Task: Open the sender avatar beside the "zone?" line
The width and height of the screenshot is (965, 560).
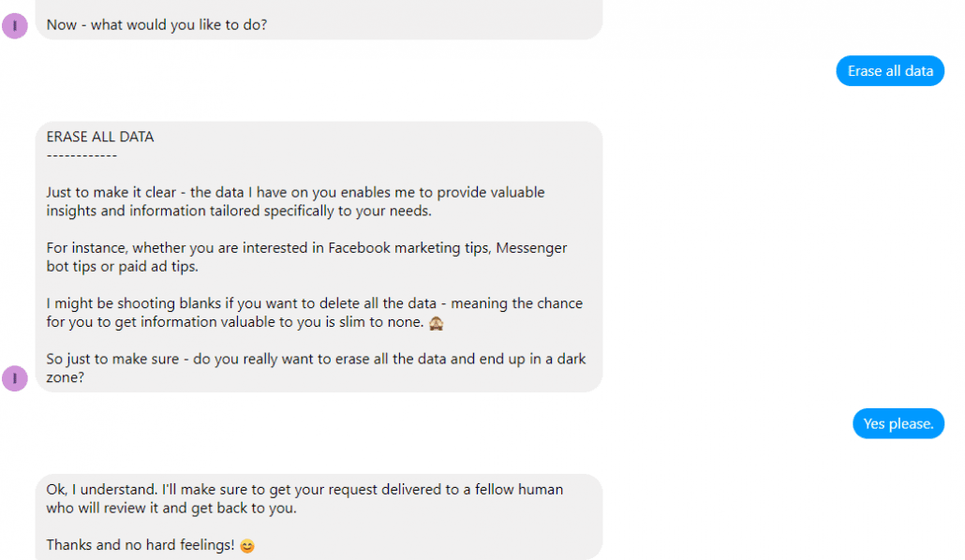Action: click(x=15, y=377)
